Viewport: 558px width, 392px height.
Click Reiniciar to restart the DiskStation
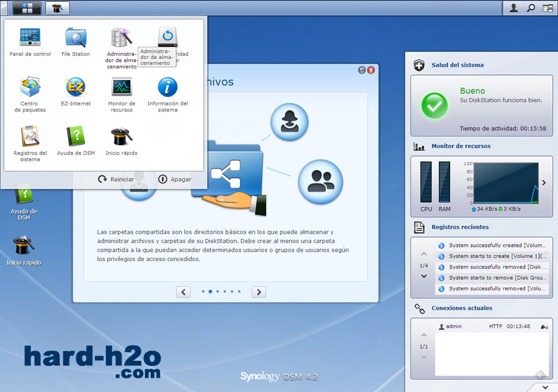point(116,179)
